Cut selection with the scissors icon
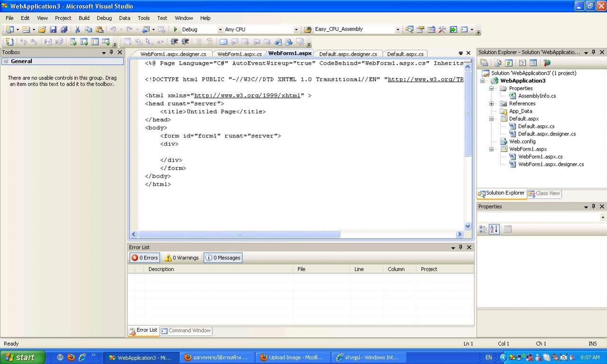The width and height of the screenshot is (607, 364). (x=77, y=29)
